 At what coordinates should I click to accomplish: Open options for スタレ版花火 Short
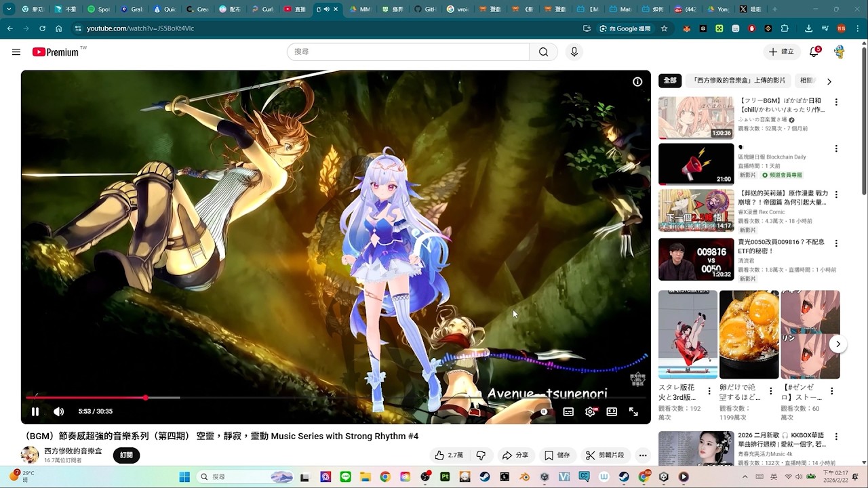click(x=709, y=391)
